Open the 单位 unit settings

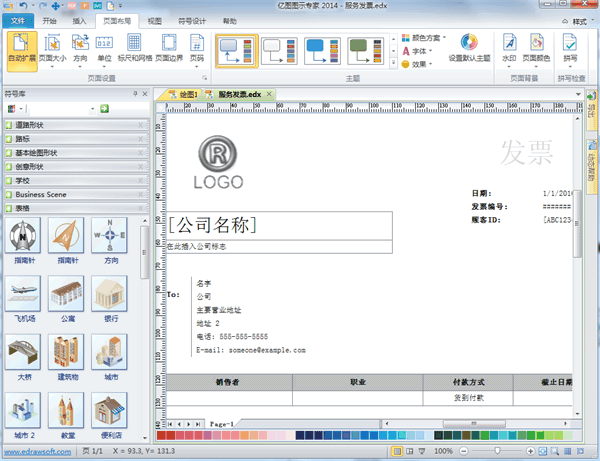(x=104, y=51)
